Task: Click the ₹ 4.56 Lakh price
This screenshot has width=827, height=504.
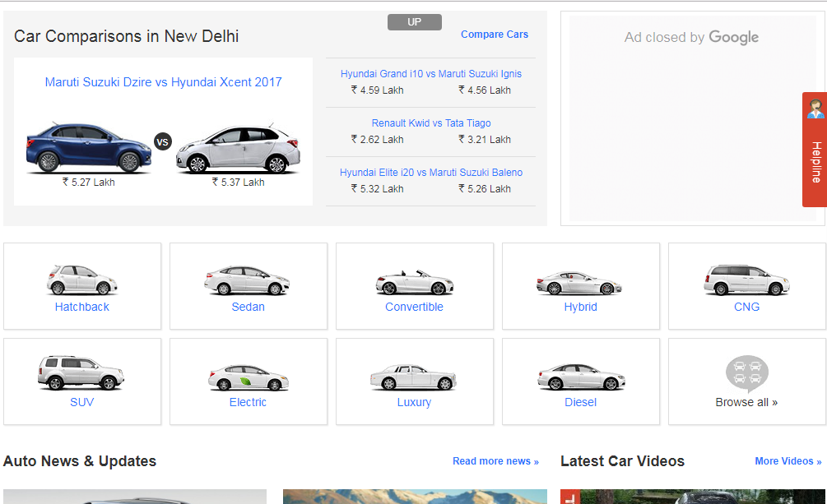Action: (x=485, y=90)
